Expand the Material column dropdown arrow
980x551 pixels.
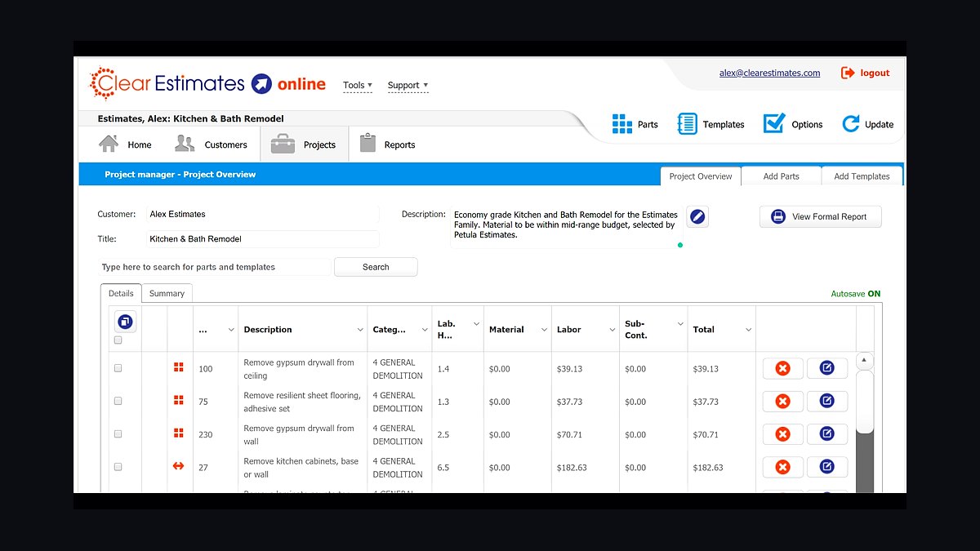point(544,330)
